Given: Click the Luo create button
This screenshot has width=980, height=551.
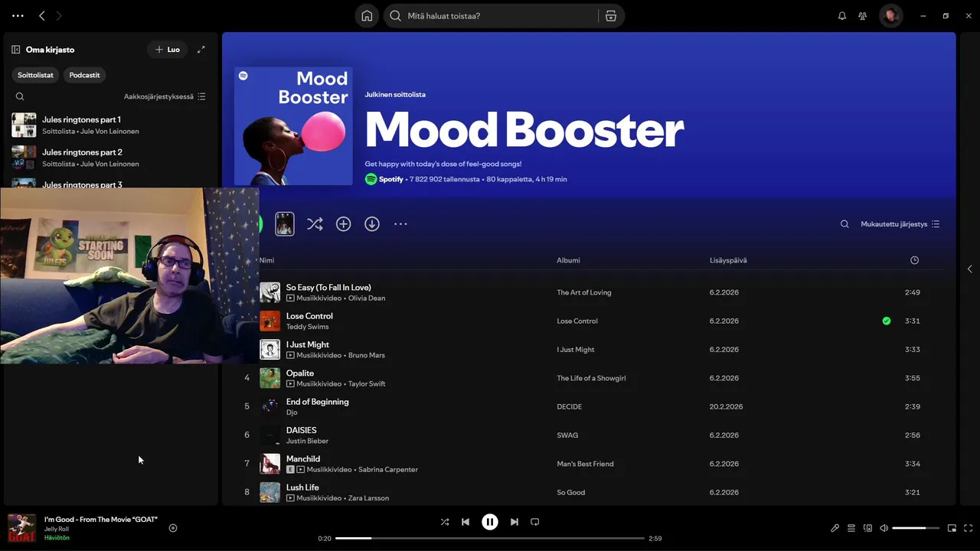Looking at the screenshot, I should 167,49.
